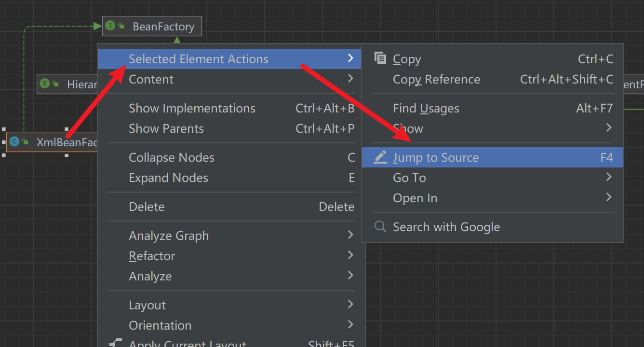
Task: Click the XmlBeanFactory class icon
Action: tap(14, 141)
